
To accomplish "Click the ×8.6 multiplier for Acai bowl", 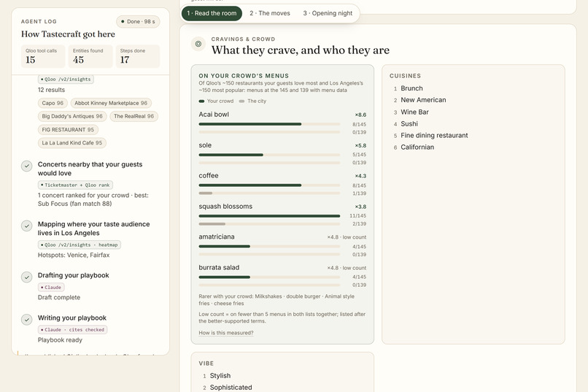I will 360,115.
